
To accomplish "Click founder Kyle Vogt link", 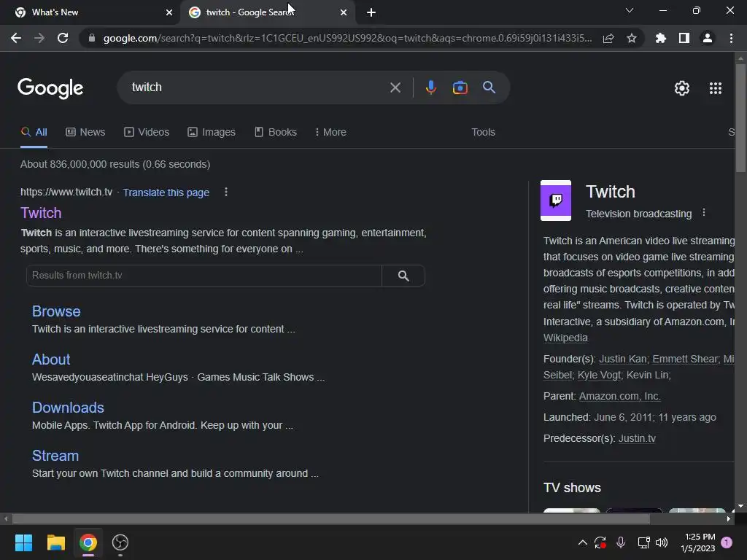I will (599, 376).
